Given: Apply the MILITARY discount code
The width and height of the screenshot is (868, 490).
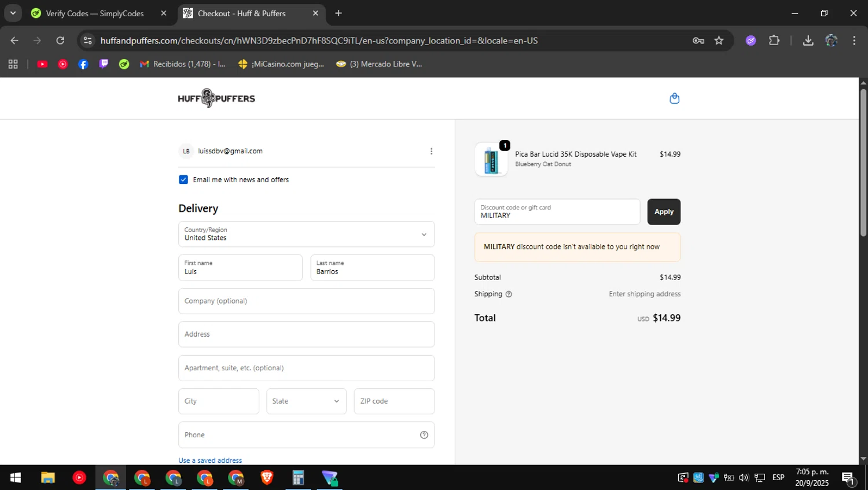Looking at the screenshot, I should point(664,212).
